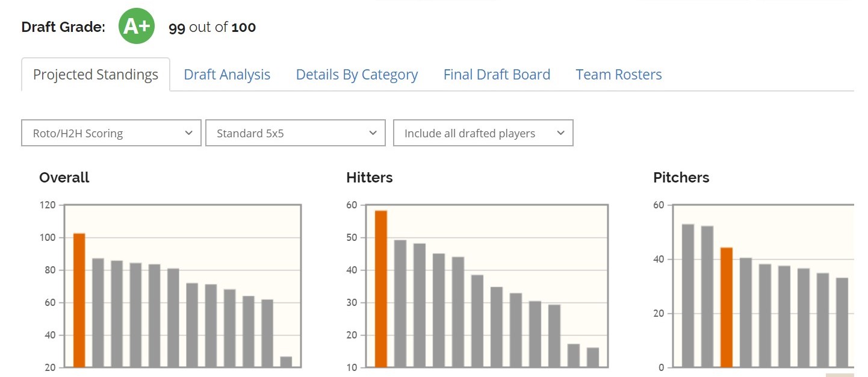The image size is (868, 377).
Task: Click the second gray bar in Hitters chart
Action: click(x=420, y=305)
